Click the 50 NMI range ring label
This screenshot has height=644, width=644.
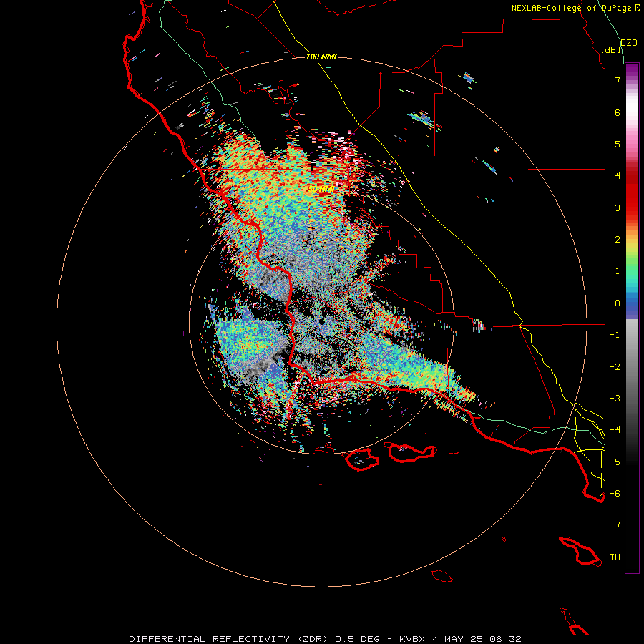321,189
